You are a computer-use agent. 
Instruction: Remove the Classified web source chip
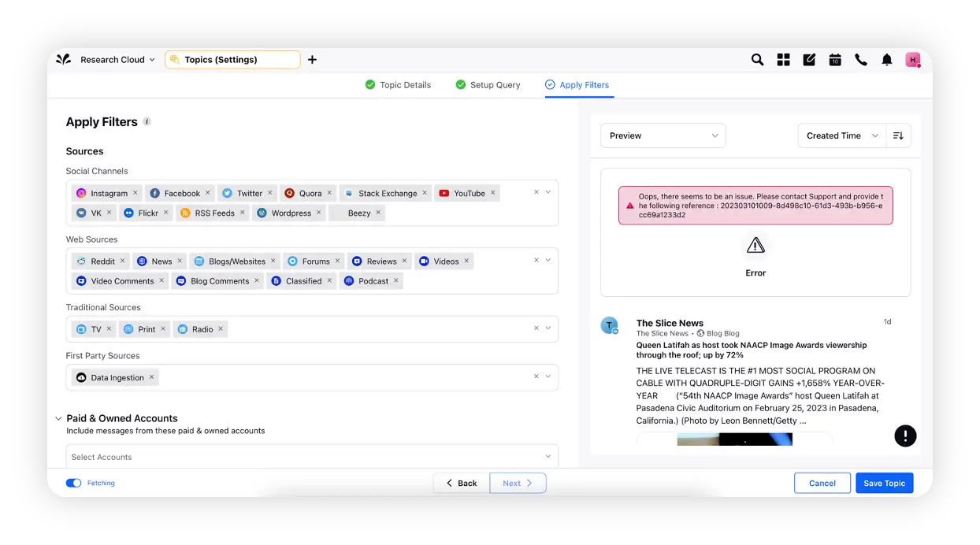pos(329,280)
